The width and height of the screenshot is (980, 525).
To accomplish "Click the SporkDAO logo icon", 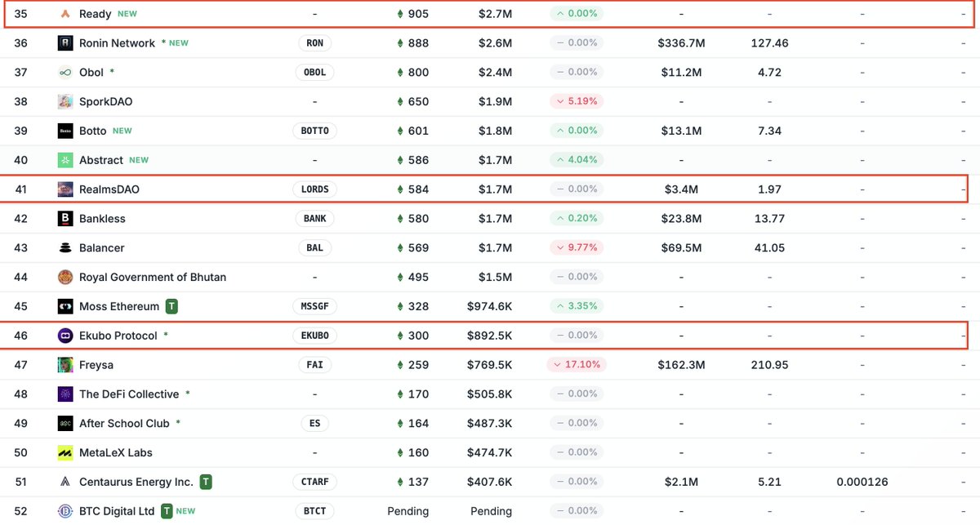I will click(x=65, y=102).
